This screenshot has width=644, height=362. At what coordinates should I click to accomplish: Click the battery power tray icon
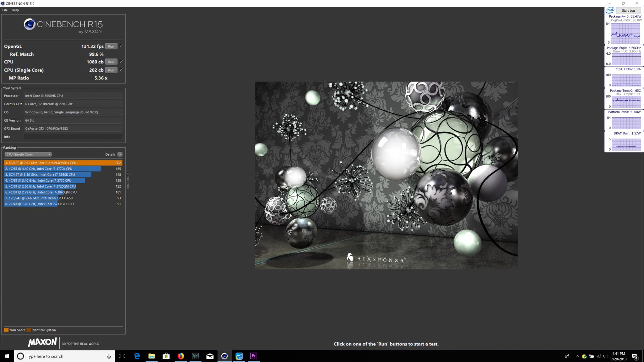point(591,356)
